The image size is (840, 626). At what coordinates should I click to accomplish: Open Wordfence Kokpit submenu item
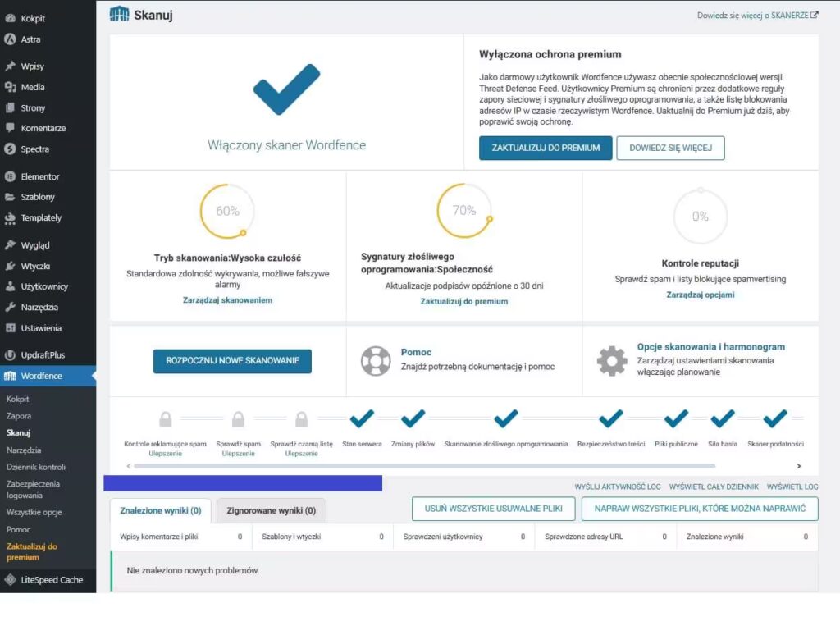18,400
